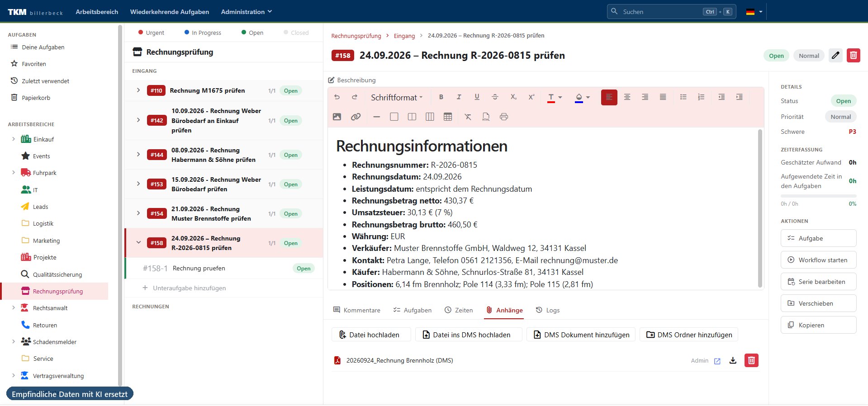
Task: Expand task #110 Rechnung M1675 prüfen
Action: 138,90
